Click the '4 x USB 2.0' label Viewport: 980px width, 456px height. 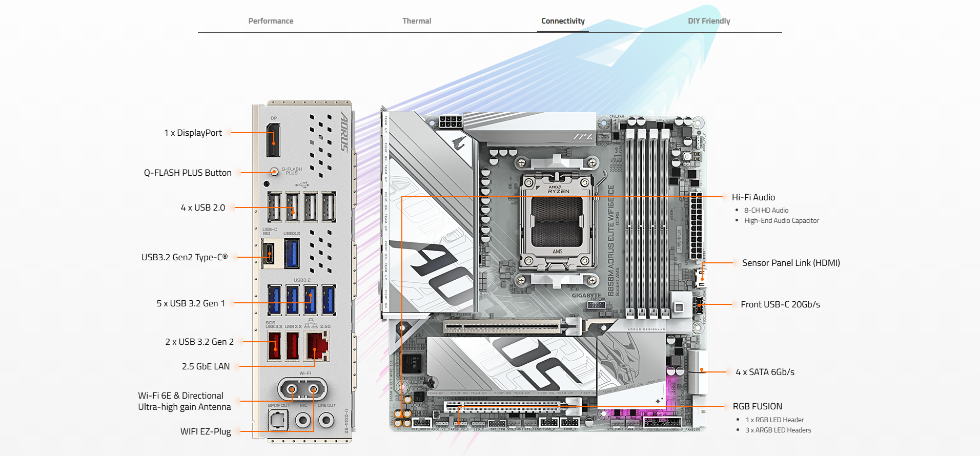(203, 208)
